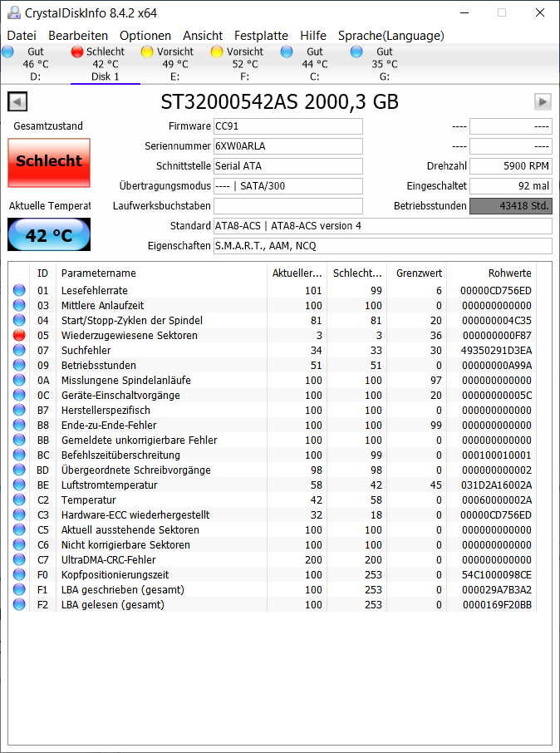Select the blue status orb for drive G:
560x753 pixels.
pyautogui.click(x=356, y=52)
